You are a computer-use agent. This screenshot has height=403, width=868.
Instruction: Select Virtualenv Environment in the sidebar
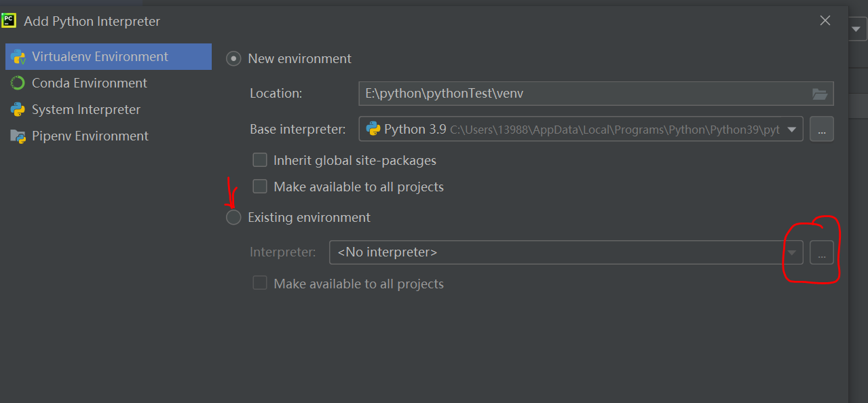coord(109,56)
